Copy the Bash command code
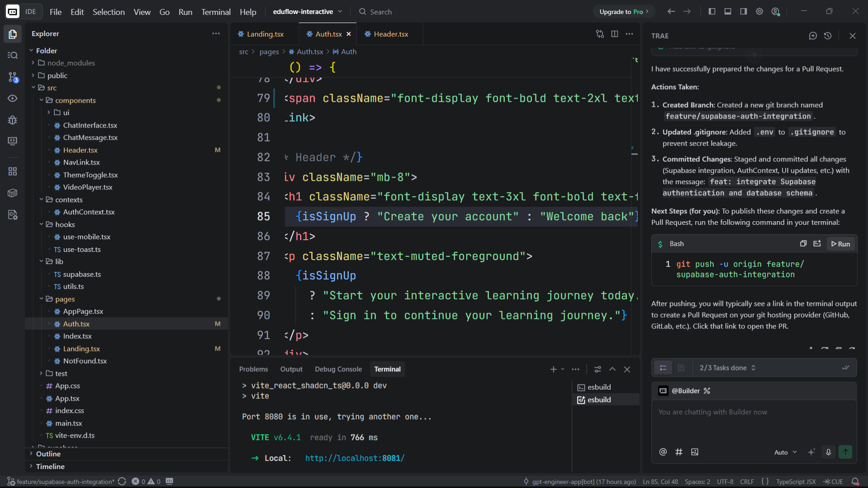The image size is (868, 488). 803,244
